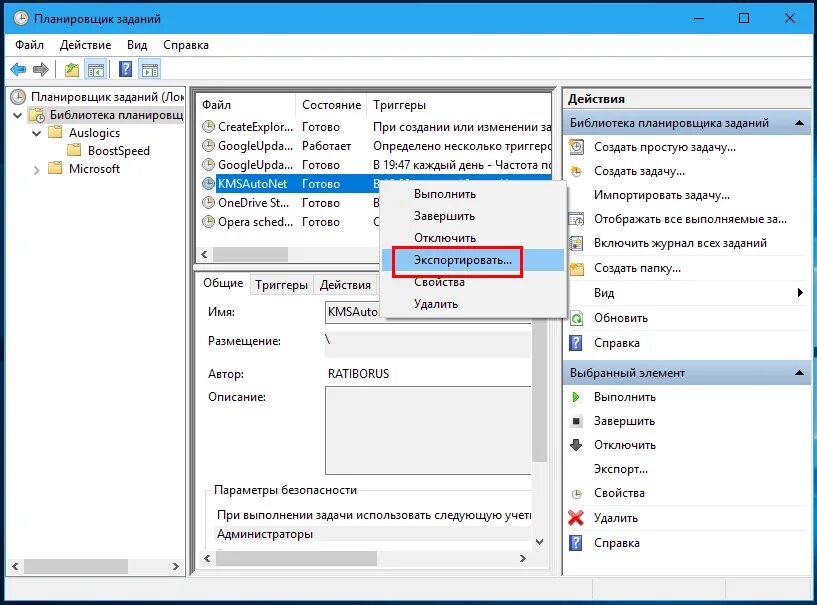Open the Вид submenu arrow in actions pane

coord(800,293)
